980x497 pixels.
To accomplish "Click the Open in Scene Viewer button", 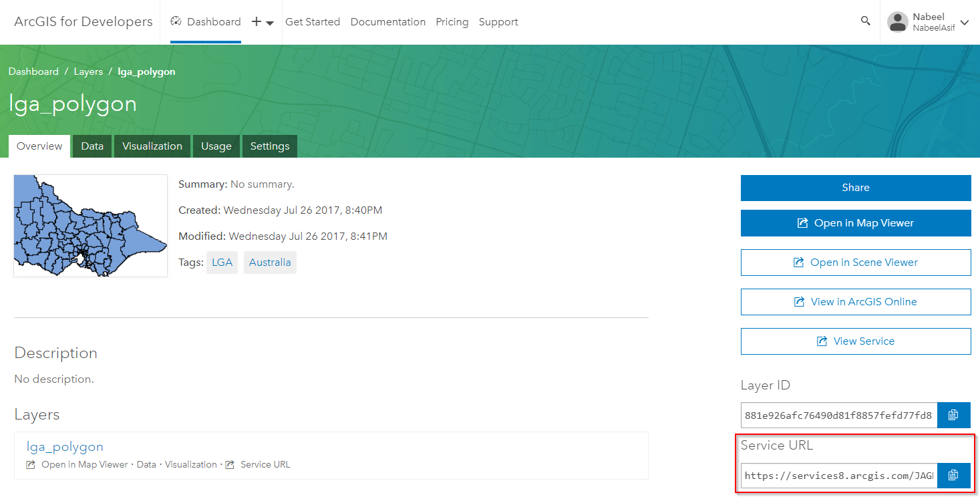I will tap(856, 263).
